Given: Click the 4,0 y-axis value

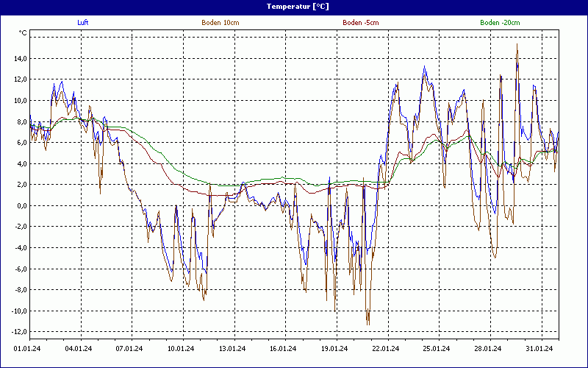Looking at the screenshot, I should pyautogui.click(x=21, y=163).
